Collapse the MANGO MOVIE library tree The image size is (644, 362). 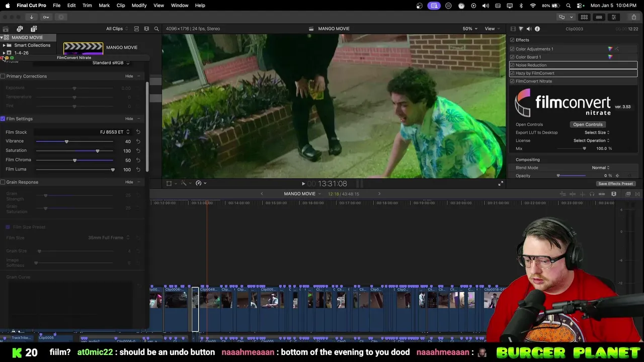tap(2, 37)
